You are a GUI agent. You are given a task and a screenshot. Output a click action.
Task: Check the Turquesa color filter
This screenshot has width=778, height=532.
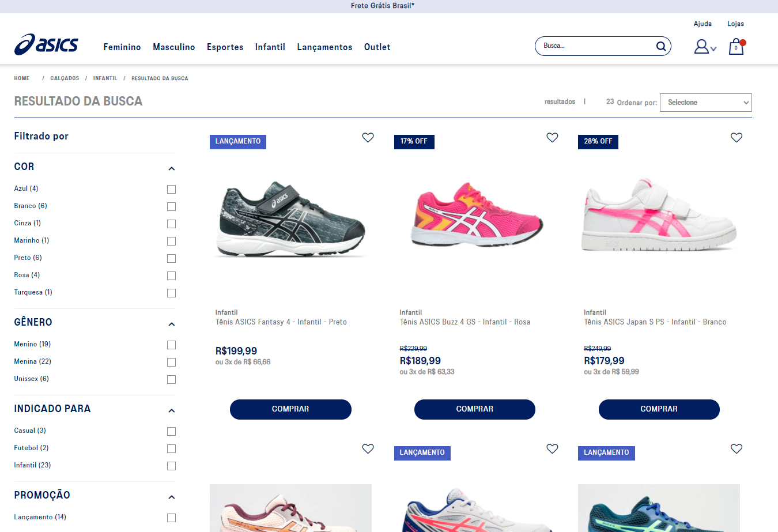171,293
